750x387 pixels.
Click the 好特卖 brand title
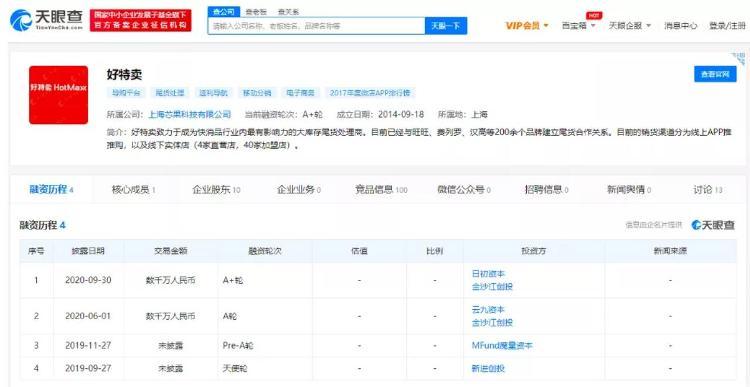point(124,75)
